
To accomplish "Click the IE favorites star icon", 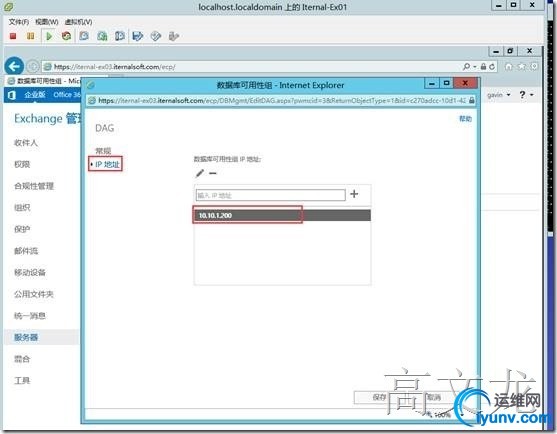I will [x=522, y=66].
